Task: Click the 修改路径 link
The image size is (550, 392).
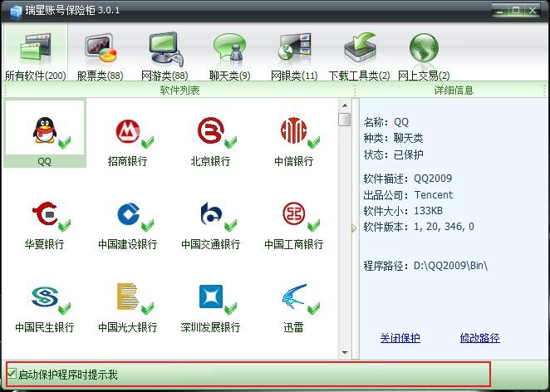Action: coord(480,338)
